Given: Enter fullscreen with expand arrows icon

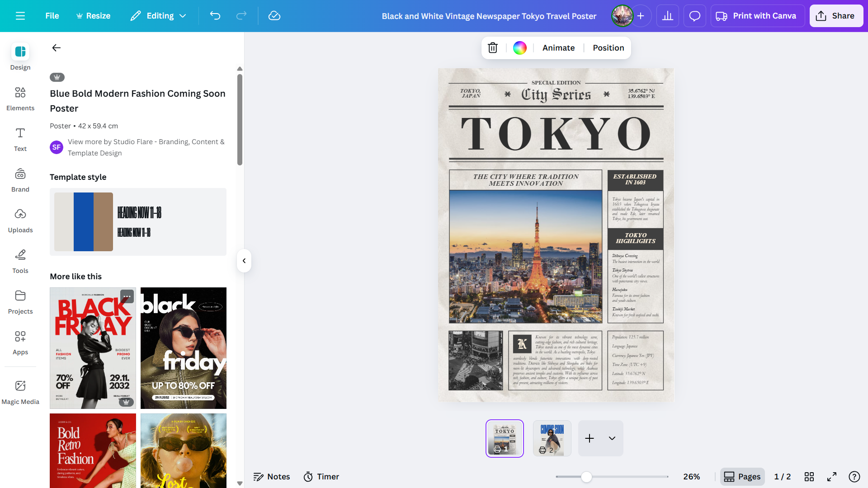Looking at the screenshot, I should pos(832,477).
